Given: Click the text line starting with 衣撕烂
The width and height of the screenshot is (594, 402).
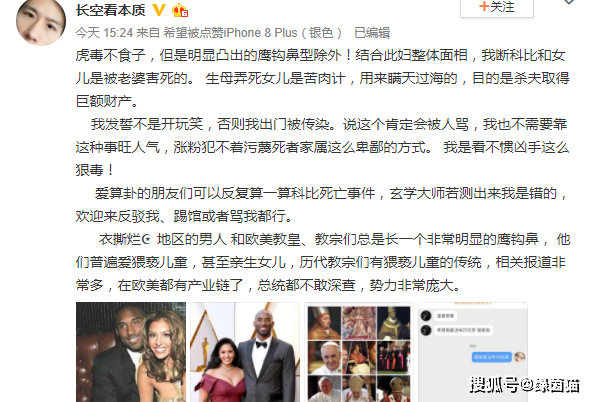Looking at the screenshot, I should (x=335, y=239).
